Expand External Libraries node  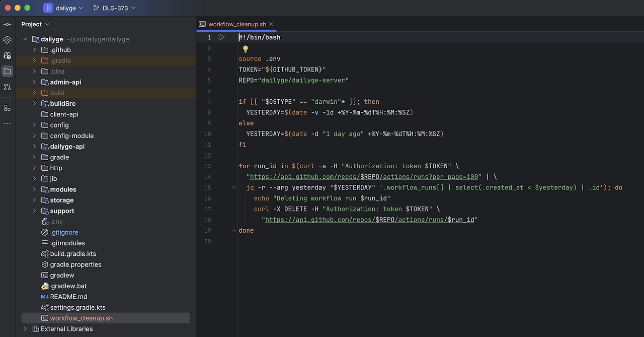[x=25, y=329]
